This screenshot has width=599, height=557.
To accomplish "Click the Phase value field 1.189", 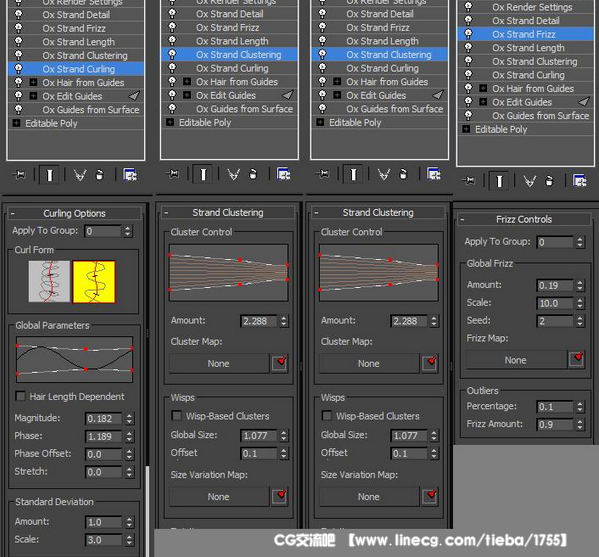I will point(104,436).
